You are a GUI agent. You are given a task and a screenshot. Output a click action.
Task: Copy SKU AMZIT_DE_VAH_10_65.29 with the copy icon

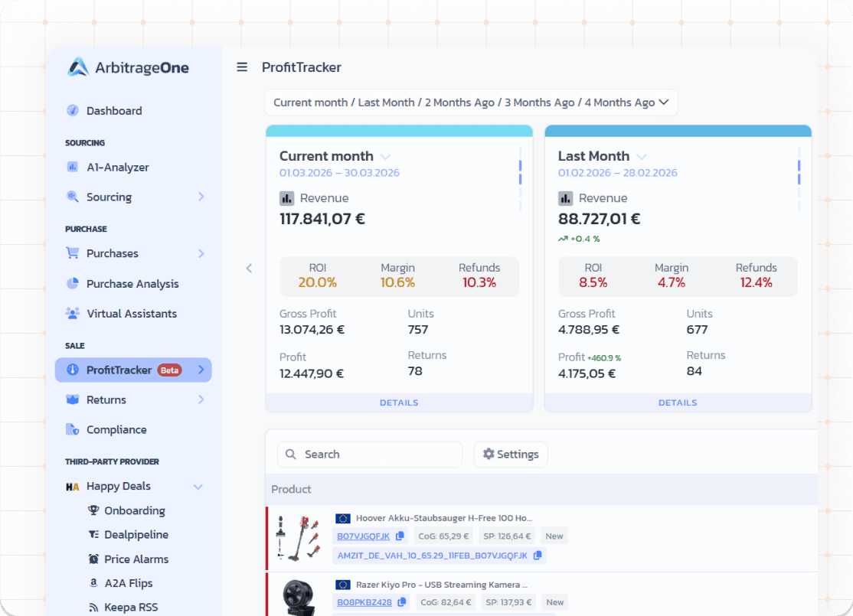pos(538,555)
